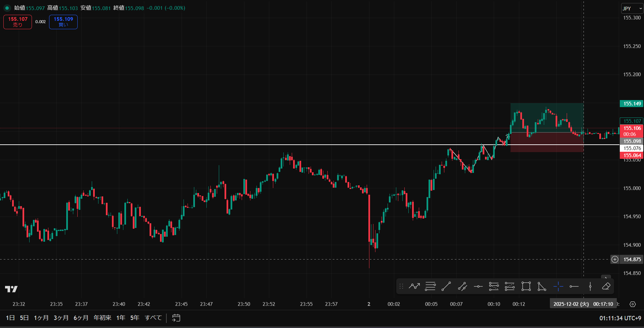Select the vertical line tool
This screenshot has width=644, height=328.
(x=590, y=286)
